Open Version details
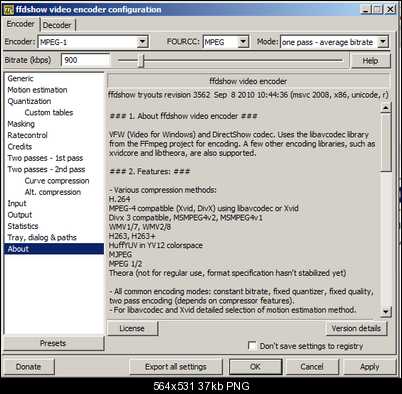 [356, 328]
